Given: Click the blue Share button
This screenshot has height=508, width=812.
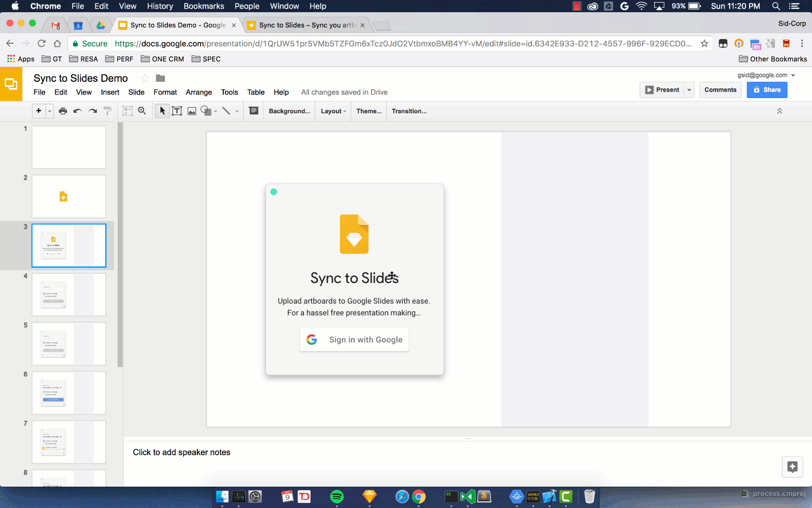Looking at the screenshot, I should click(x=767, y=90).
